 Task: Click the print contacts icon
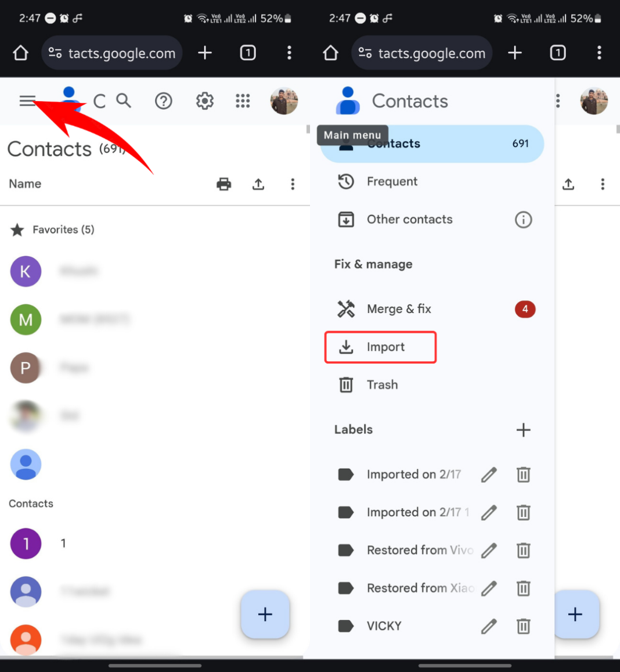pyautogui.click(x=224, y=184)
